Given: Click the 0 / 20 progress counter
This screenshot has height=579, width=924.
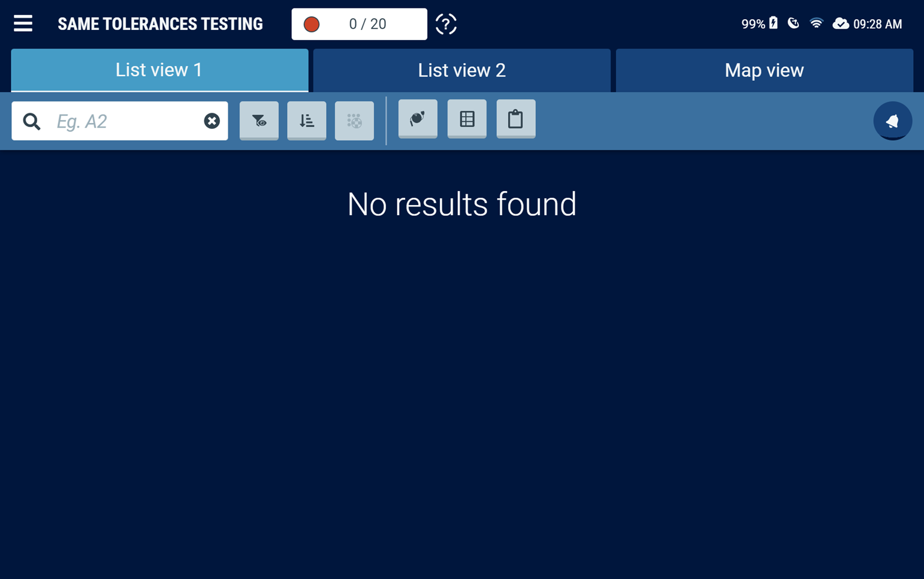Looking at the screenshot, I should 359,24.
